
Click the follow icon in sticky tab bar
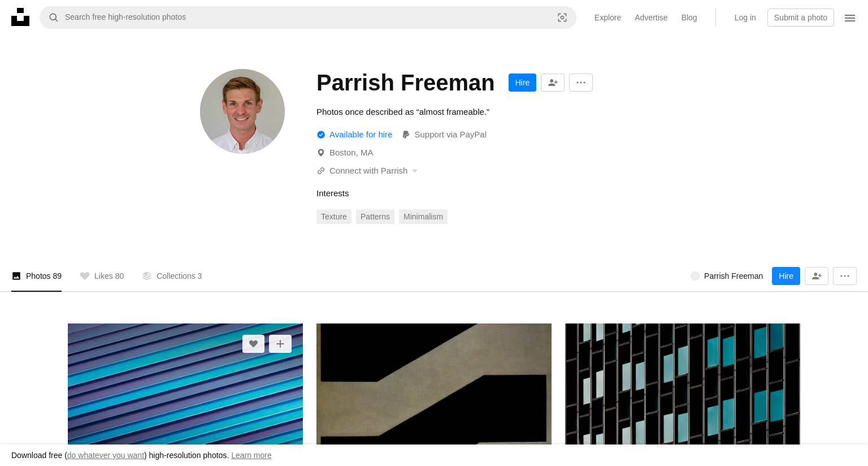click(817, 276)
